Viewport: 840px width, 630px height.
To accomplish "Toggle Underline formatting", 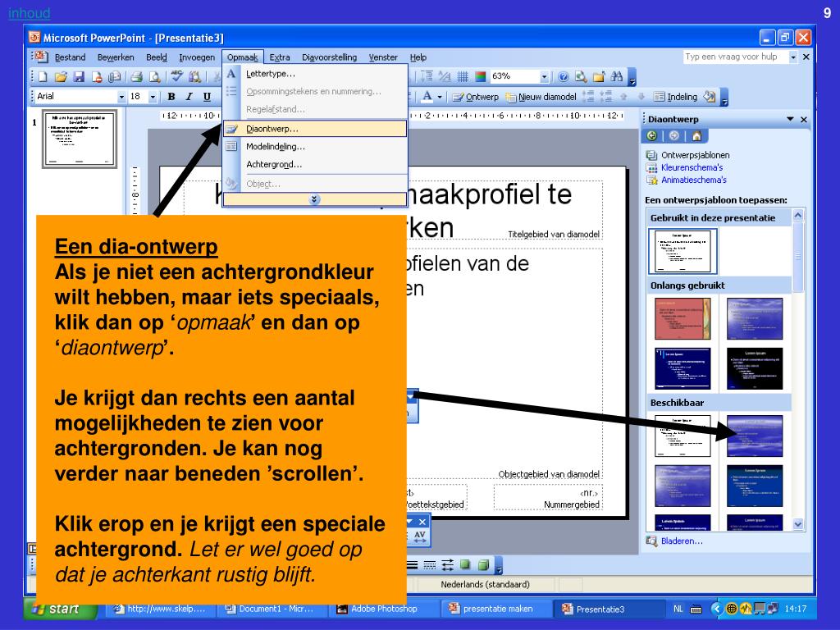I will point(207,97).
